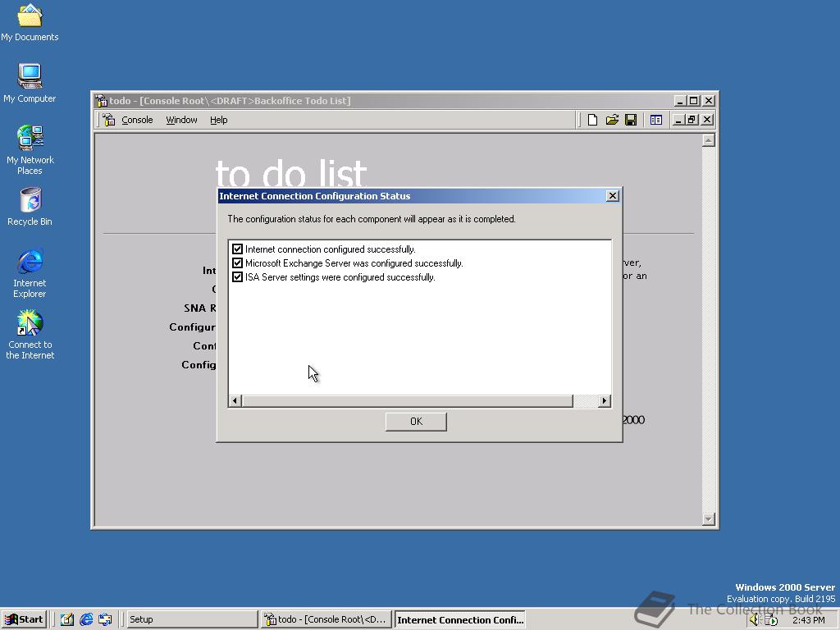Open the Start menu
This screenshot has width=840, height=630.
tap(24, 619)
